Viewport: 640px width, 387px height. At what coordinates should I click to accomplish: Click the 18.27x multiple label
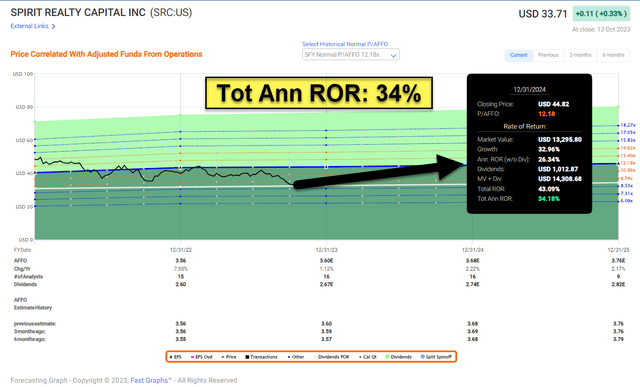coord(628,125)
